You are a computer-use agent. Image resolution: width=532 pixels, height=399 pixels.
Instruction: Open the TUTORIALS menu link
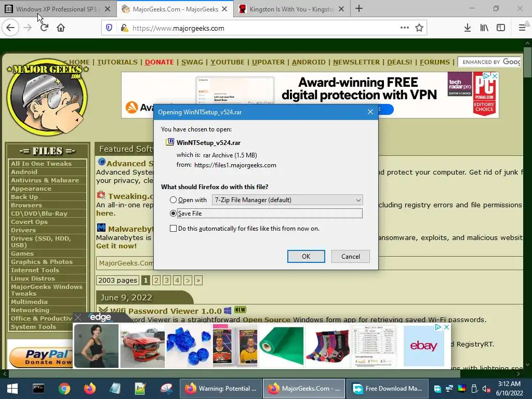(x=117, y=62)
